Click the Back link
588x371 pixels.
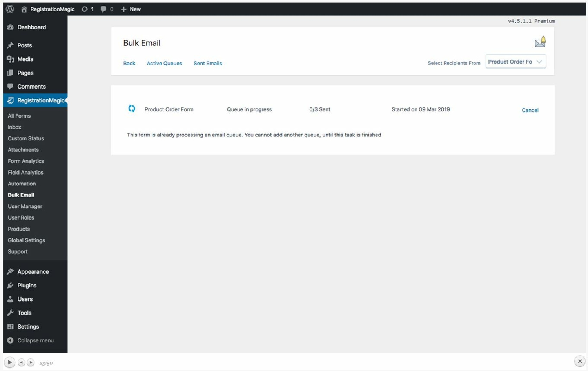pyautogui.click(x=129, y=63)
